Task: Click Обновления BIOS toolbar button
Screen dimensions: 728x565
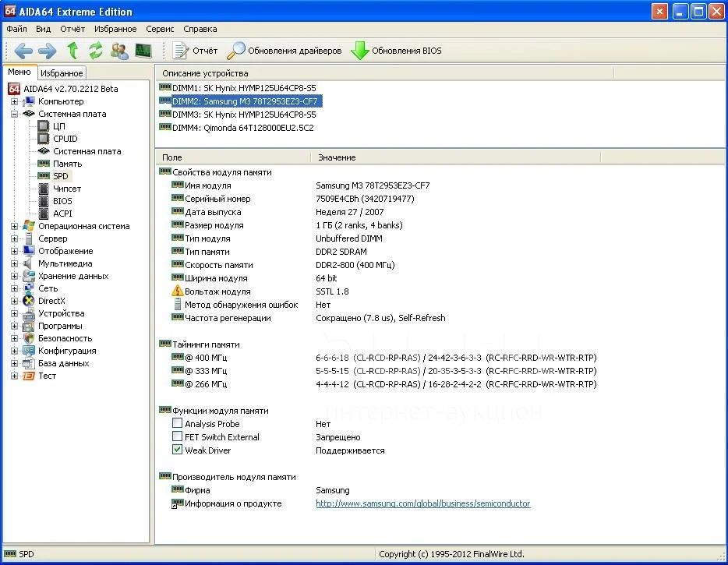Action: (x=396, y=51)
